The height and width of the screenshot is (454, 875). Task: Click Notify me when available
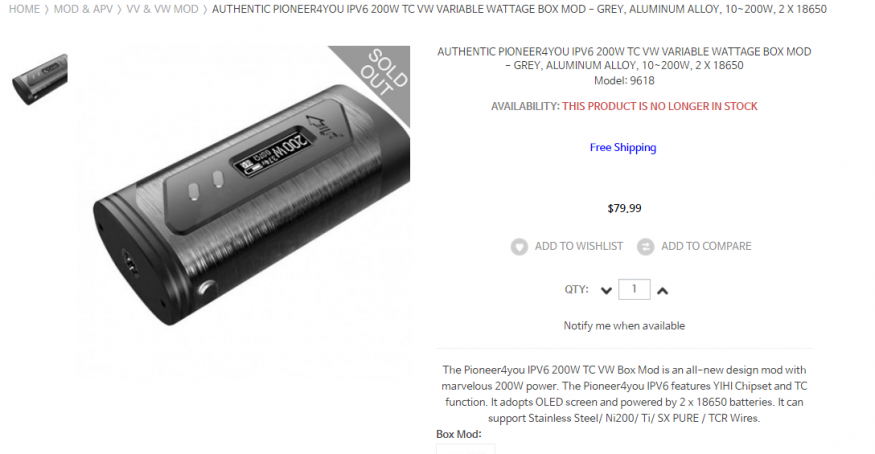pyautogui.click(x=624, y=326)
